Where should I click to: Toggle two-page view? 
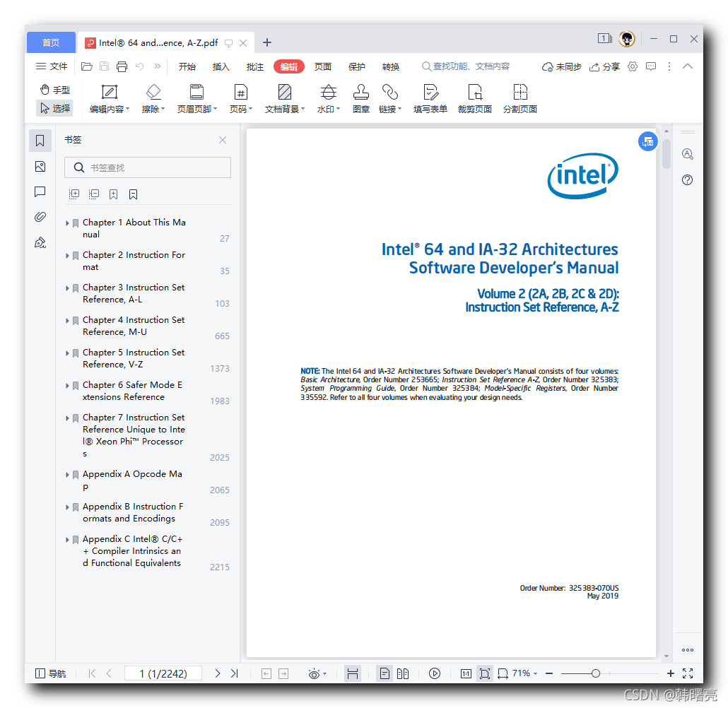point(403,673)
